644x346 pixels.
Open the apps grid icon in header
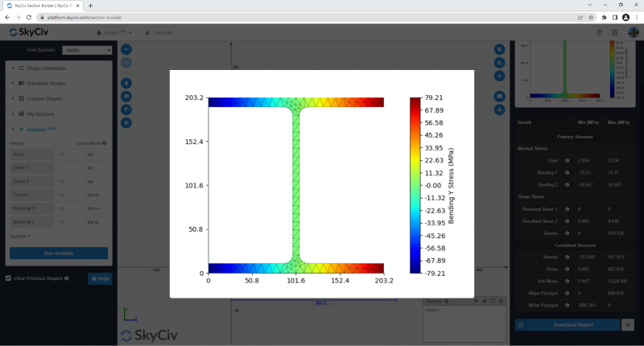coord(614,33)
